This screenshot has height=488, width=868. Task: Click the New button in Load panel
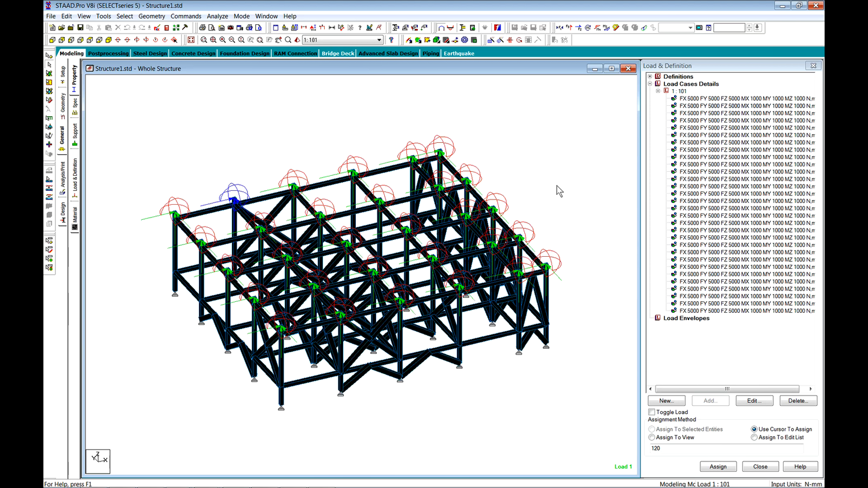click(x=666, y=400)
